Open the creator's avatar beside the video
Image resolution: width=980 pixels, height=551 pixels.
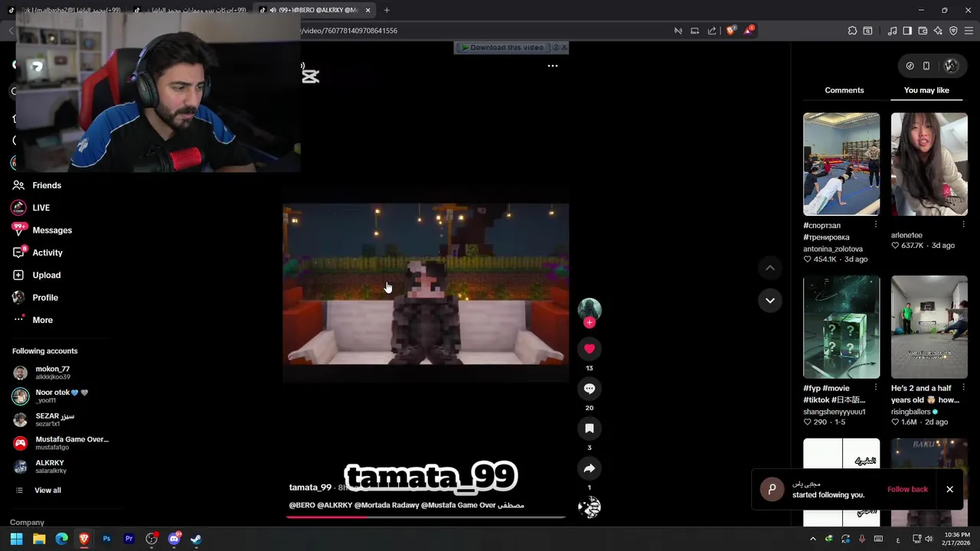click(x=589, y=309)
